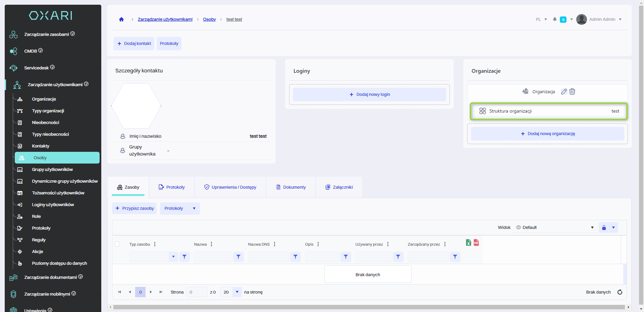Switch to the Uprawnienia / Dostępy tab
Image resolution: width=644 pixels, height=312 pixels.
[x=230, y=187]
